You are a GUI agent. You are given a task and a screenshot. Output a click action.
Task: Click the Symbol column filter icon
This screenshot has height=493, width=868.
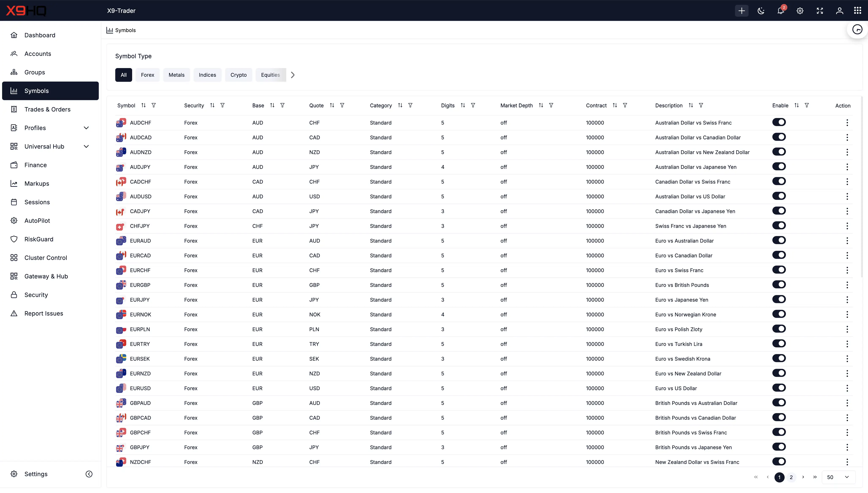pyautogui.click(x=153, y=105)
